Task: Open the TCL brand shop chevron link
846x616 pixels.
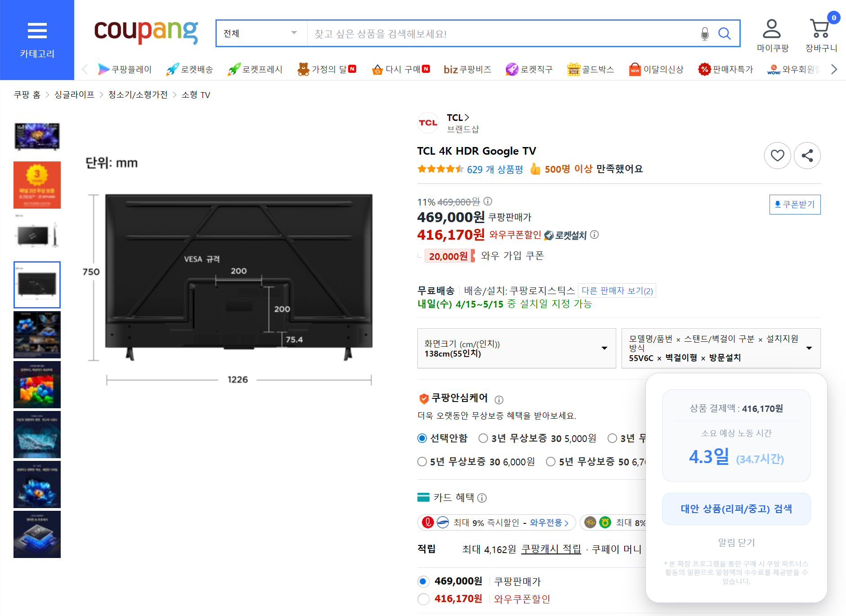Action: tap(458, 117)
